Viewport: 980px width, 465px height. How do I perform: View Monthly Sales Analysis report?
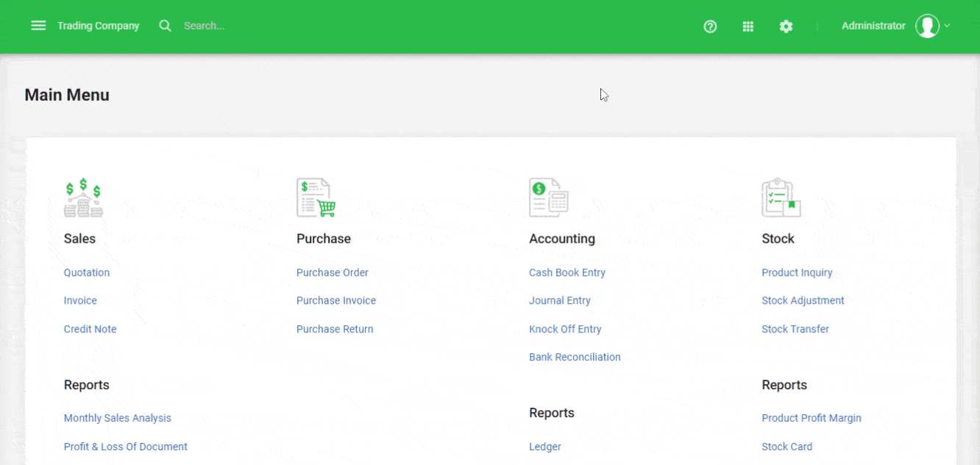[x=118, y=418]
